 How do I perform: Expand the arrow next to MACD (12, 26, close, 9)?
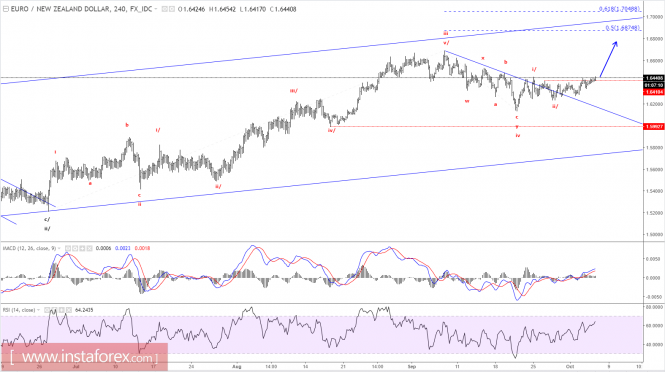point(59,249)
